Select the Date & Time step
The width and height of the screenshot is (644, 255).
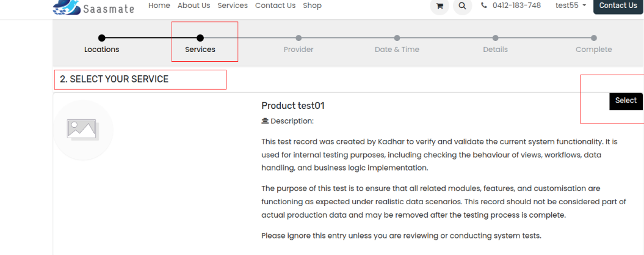[x=397, y=39]
